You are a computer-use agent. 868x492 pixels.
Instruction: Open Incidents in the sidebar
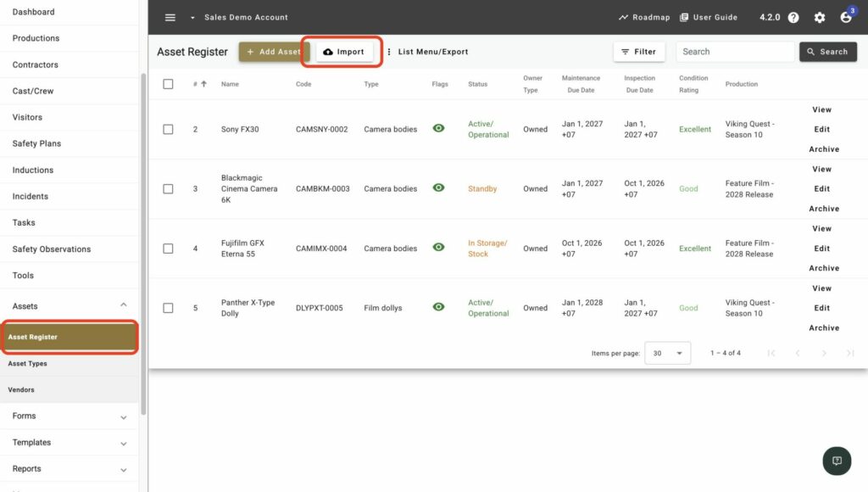[70, 196]
